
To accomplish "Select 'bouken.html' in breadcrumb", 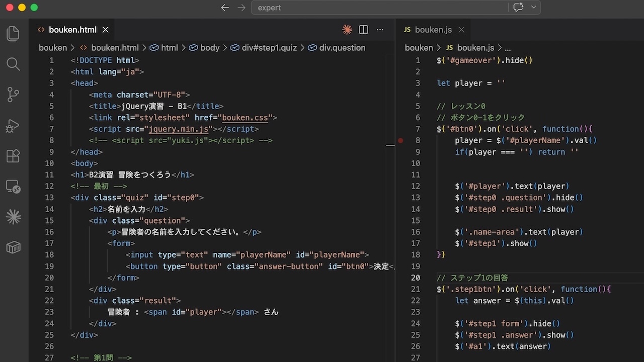I will 115,48.
